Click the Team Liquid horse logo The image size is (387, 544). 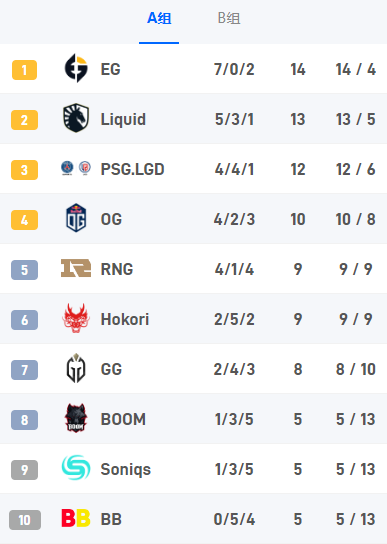(76, 118)
